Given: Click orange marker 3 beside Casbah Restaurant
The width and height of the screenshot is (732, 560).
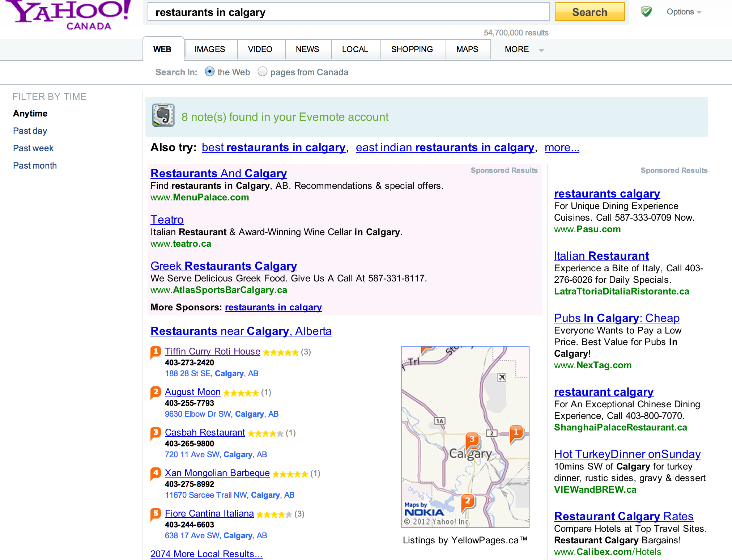Looking at the screenshot, I should point(156,433).
